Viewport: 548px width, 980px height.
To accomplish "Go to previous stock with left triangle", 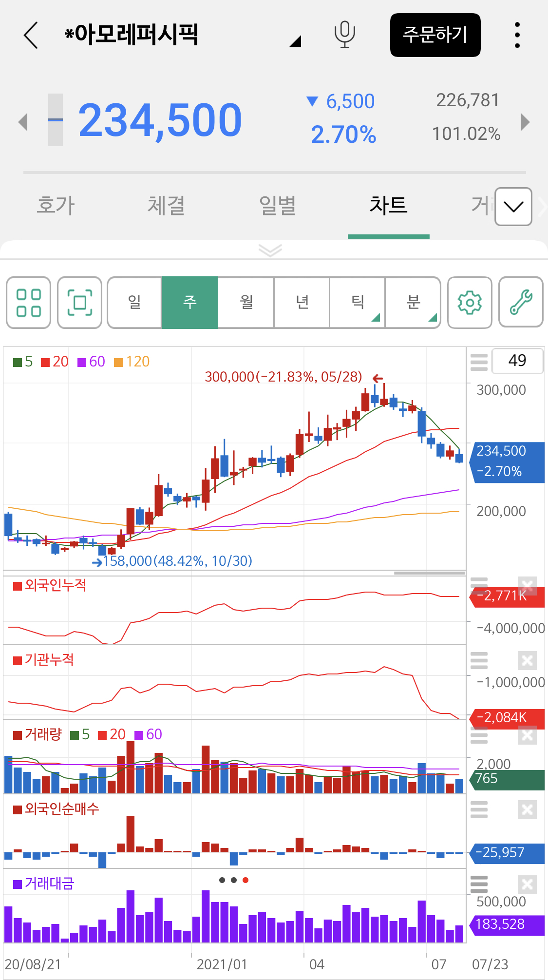I will click(x=23, y=122).
